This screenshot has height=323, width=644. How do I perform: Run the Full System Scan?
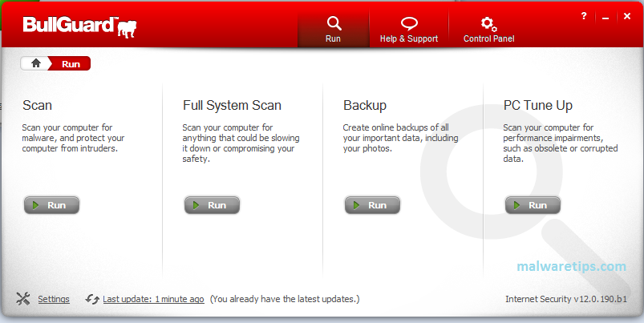[212, 205]
